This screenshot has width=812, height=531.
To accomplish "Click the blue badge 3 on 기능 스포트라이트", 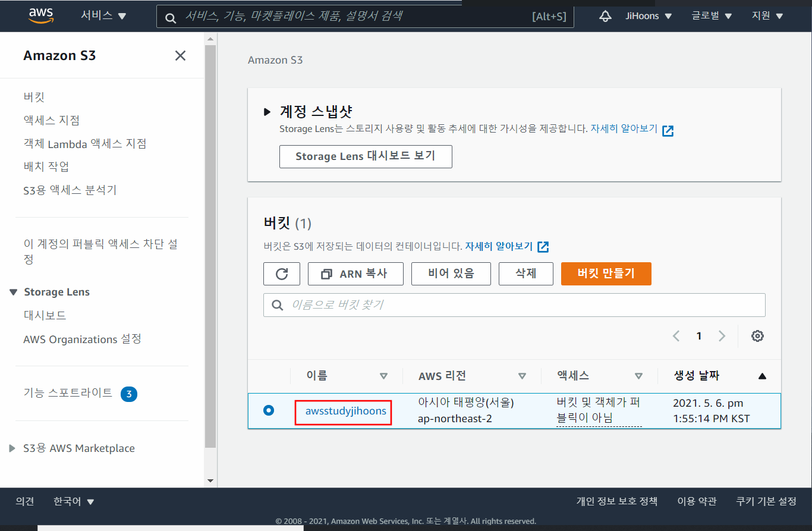I will (x=129, y=394).
